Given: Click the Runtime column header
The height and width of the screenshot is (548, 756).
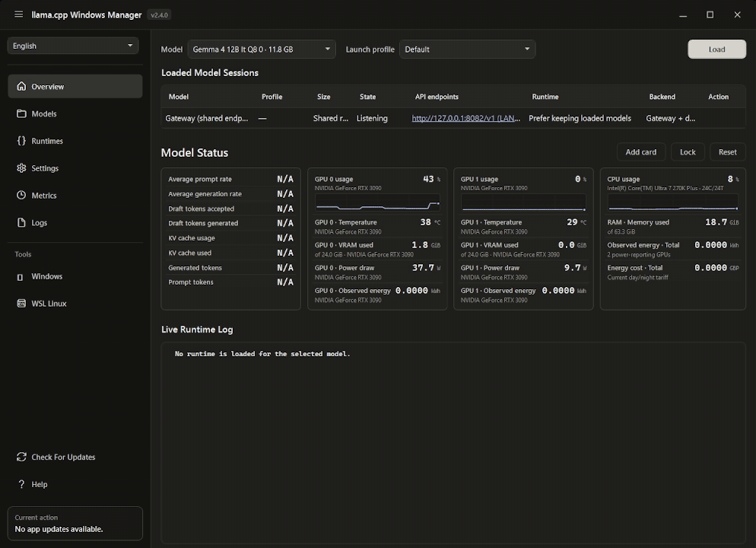Looking at the screenshot, I should coord(545,97).
